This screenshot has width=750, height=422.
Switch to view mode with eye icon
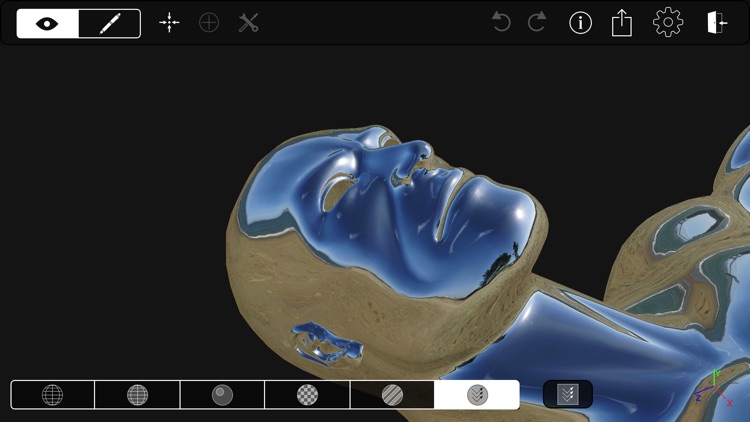point(47,23)
